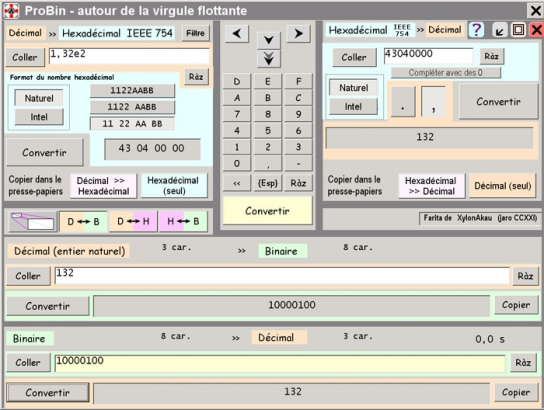Viewport: 544px width, 410px height.
Task: Click Ràz in the Décimal entier naturel row
Action: tap(525, 276)
